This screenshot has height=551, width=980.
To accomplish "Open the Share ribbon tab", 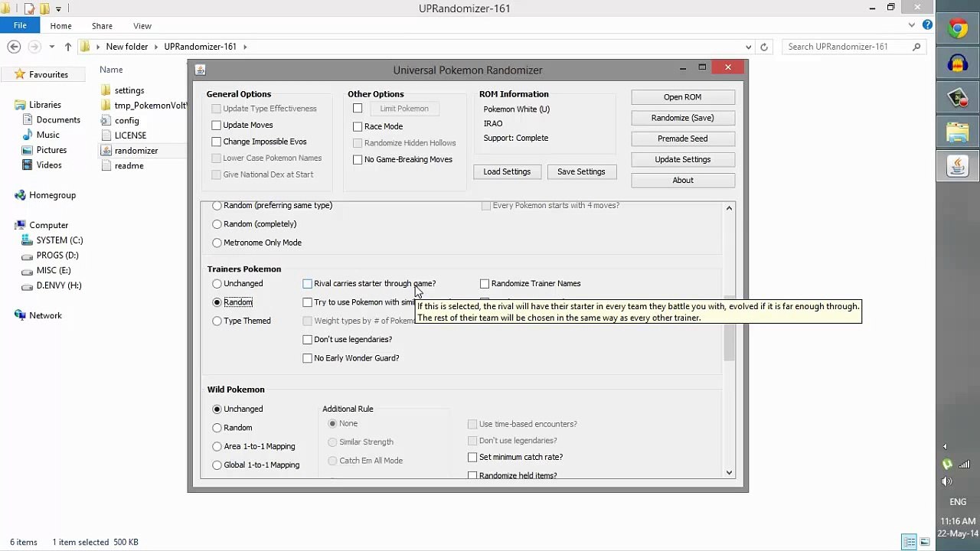I will (102, 26).
